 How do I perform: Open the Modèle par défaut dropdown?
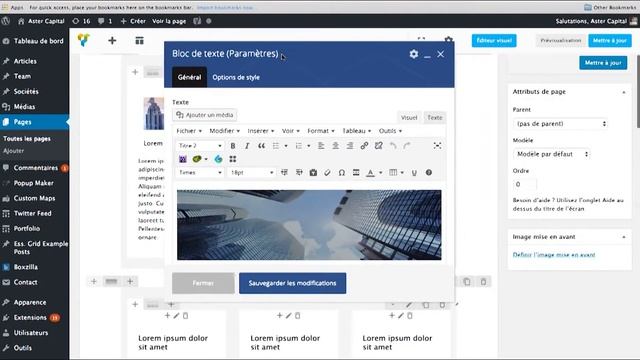tap(551, 154)
